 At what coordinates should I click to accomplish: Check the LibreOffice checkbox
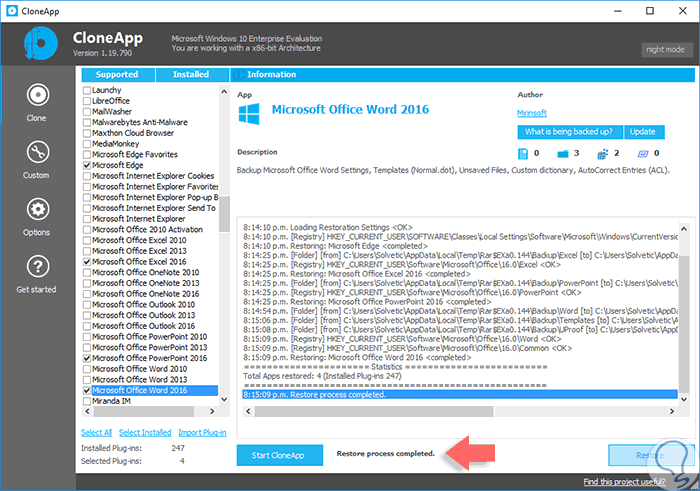click(x=87, y=101)
